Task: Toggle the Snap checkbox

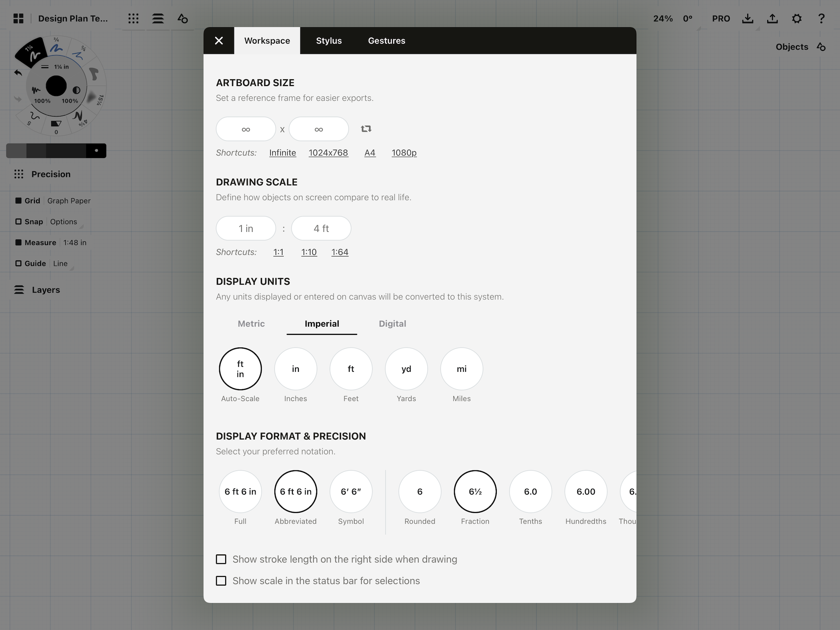Action: tap(18, 221)
